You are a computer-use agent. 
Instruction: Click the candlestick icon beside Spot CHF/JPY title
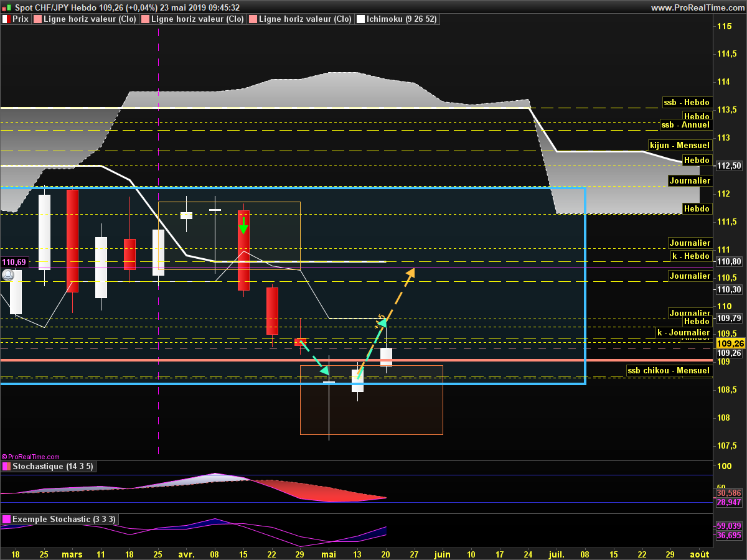coord(7,7)
